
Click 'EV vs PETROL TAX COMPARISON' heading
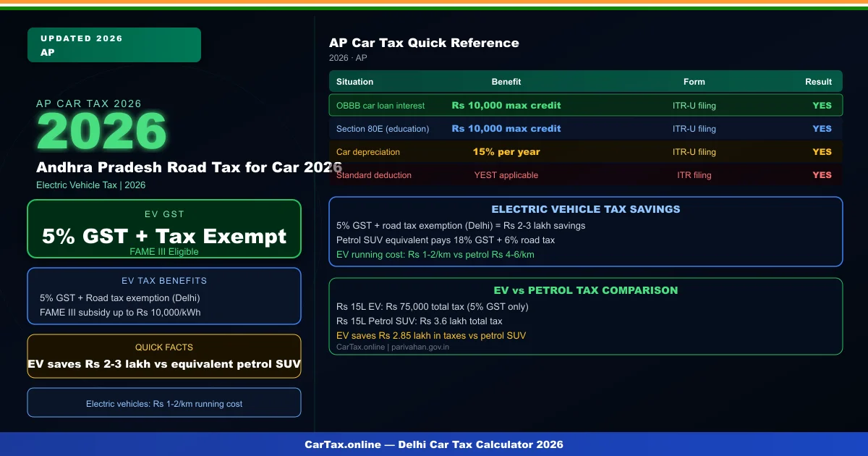click(x=586, y=290)
